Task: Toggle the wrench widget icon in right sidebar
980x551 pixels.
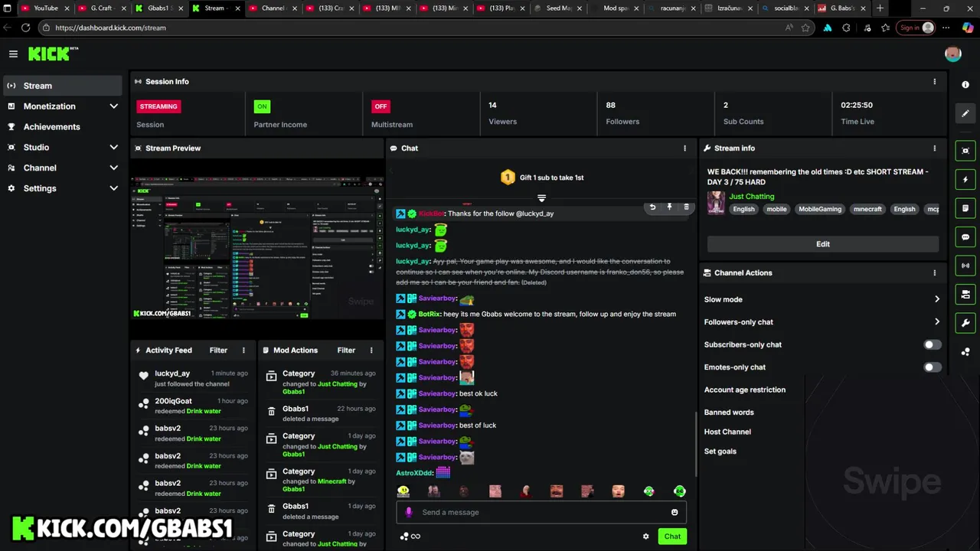Action: point(965,323)
